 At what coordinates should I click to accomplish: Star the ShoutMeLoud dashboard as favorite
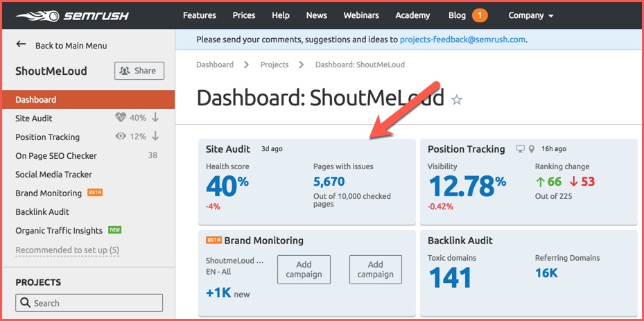(456, 100)
